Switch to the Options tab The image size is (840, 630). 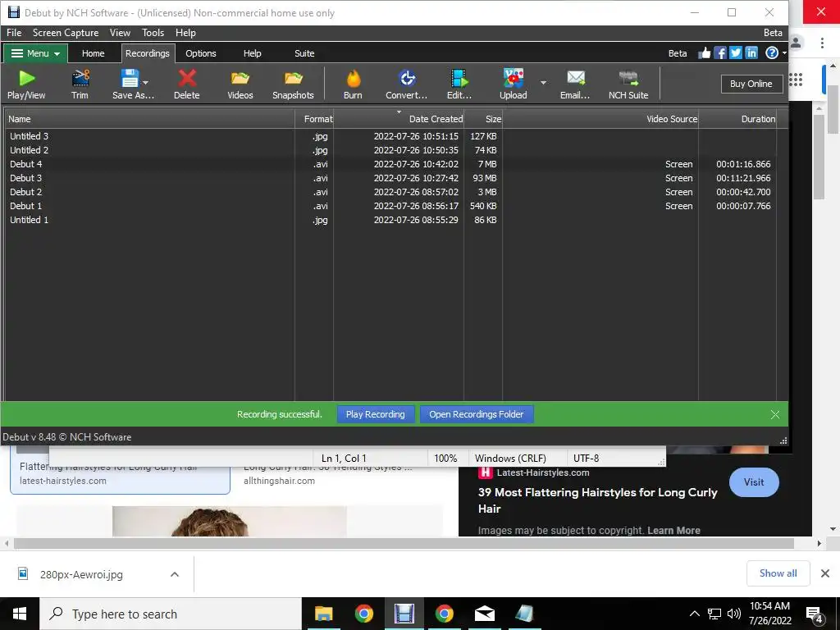201,53
